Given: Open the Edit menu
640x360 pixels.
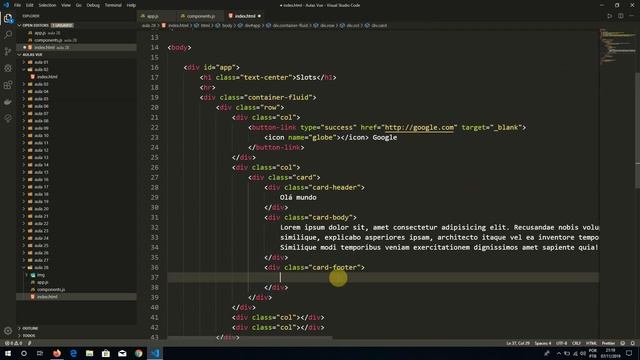Looking at the screenshot, I should pyautogui.click(x=30, y=5).
